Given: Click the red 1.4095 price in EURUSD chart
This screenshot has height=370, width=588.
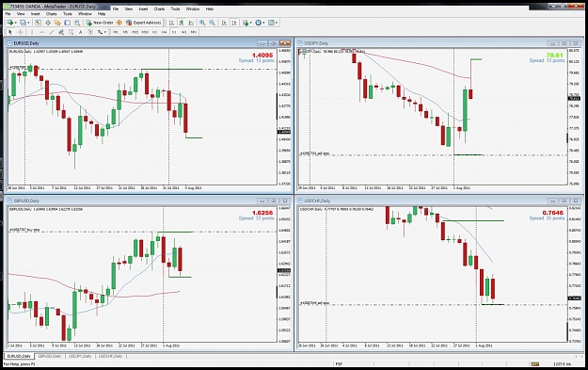Looking at the screenshot, I should [262, 56].
